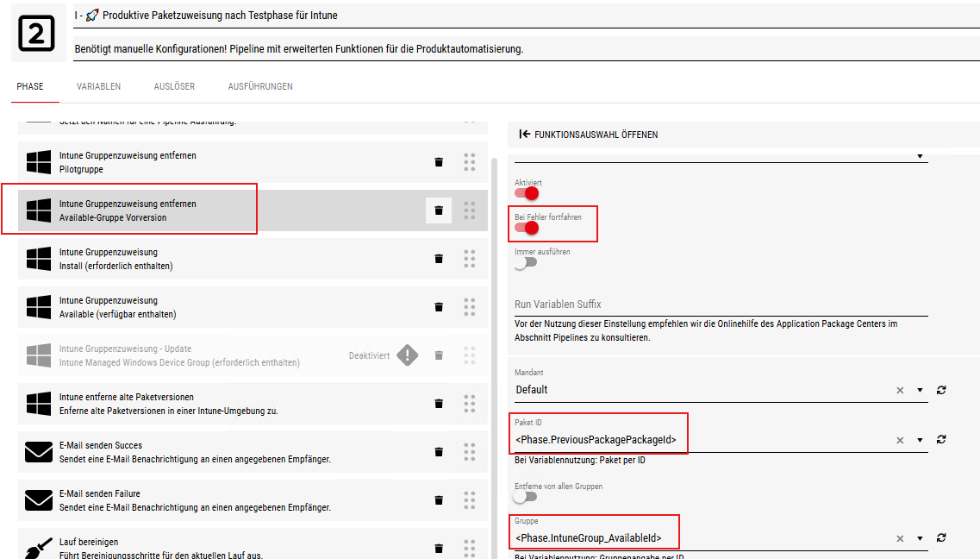
Task: Refresh the Gruppe list
Action: click(x=941, y=537)
